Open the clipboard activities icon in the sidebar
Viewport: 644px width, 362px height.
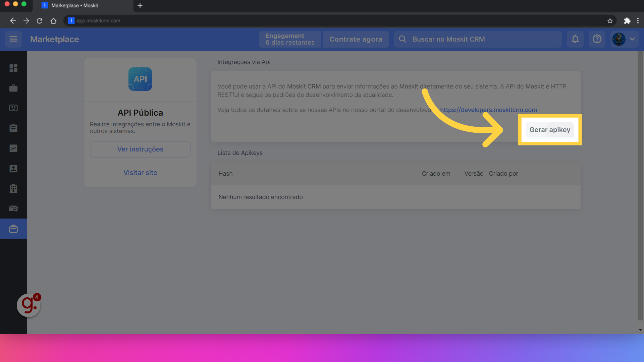13,128
